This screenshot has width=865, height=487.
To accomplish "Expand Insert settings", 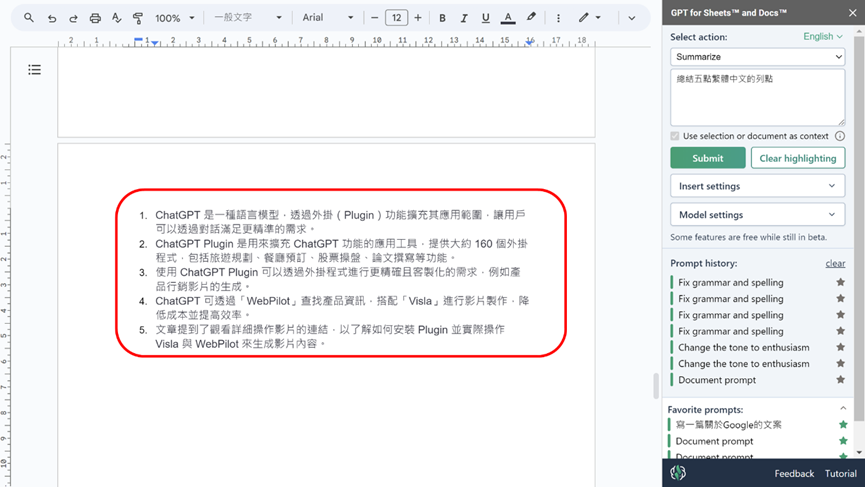I will (x=757, y=186).
